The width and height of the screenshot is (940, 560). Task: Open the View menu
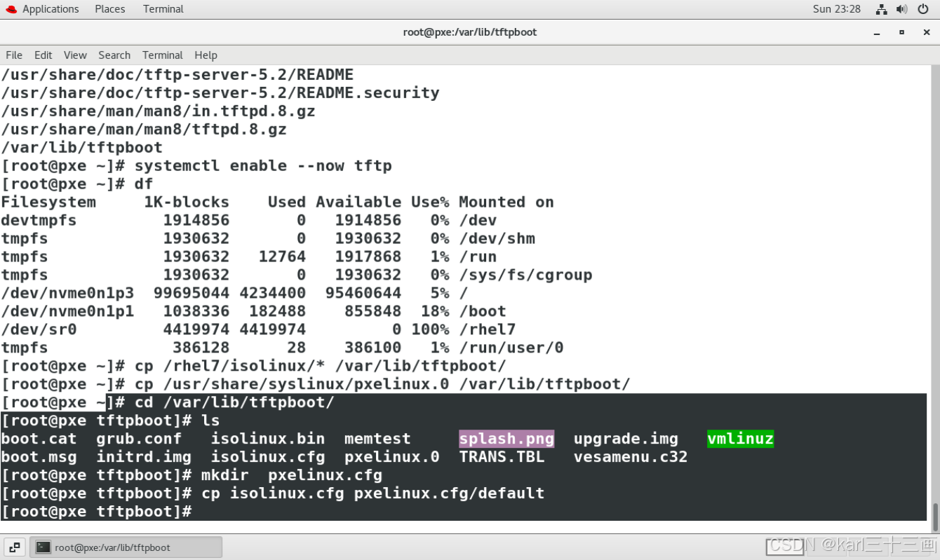point(75,55)
